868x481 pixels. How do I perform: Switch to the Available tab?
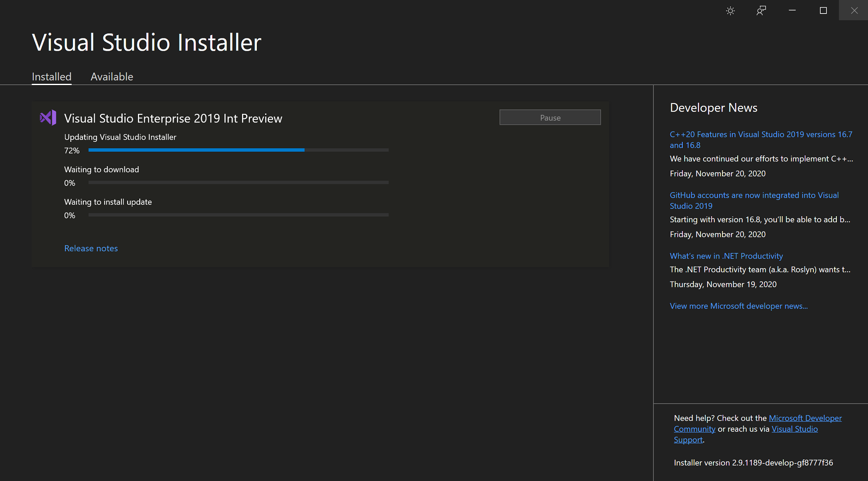coord(112,77)
